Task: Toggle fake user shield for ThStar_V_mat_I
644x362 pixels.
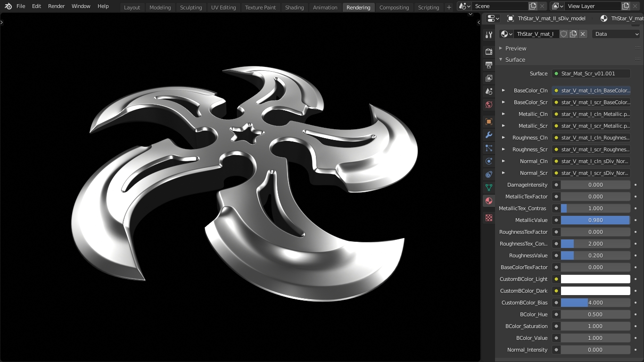Action: pos(563,34)
